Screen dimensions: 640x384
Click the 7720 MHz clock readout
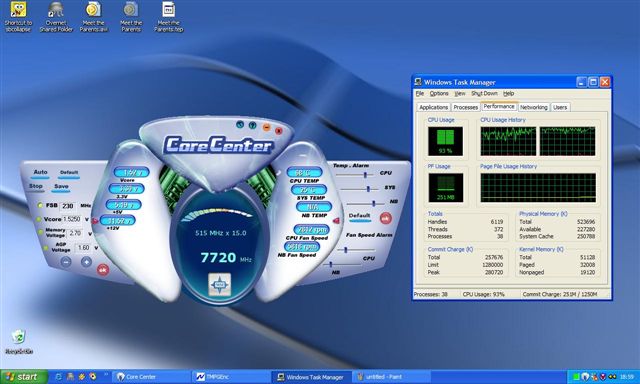[225, 257]
